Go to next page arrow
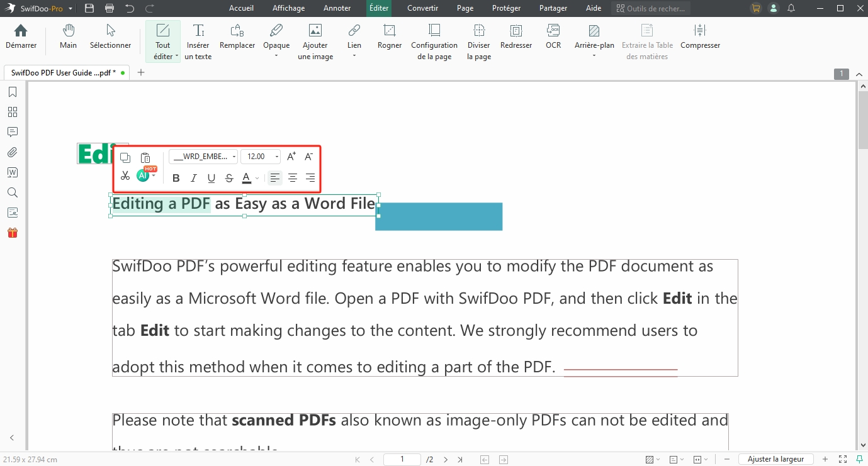Image resolution: width=868 pixels, height=466 pixels. click(446, 460)
